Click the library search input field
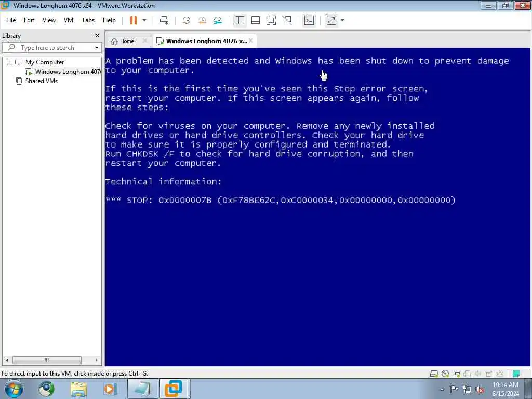 (51, 48)
